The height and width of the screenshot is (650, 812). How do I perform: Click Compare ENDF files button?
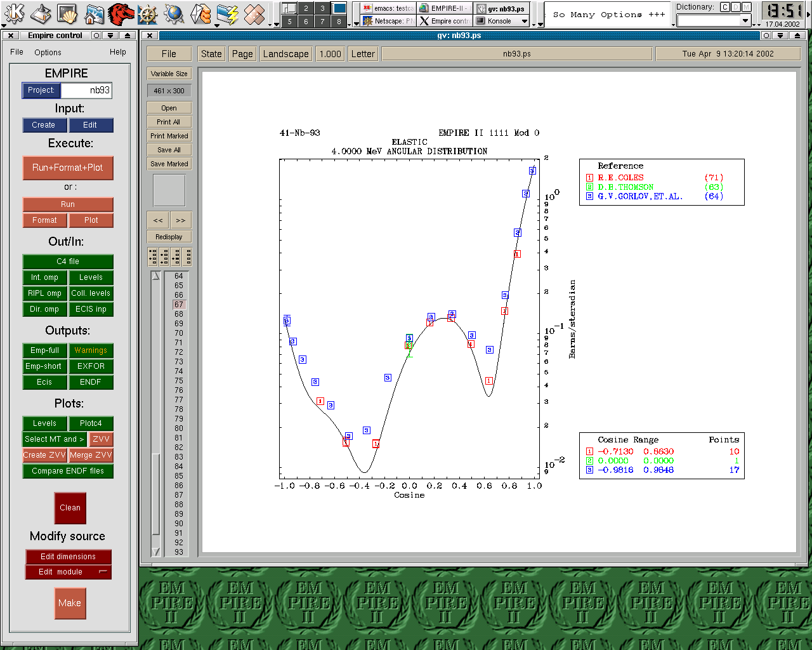tap(68, 471)
